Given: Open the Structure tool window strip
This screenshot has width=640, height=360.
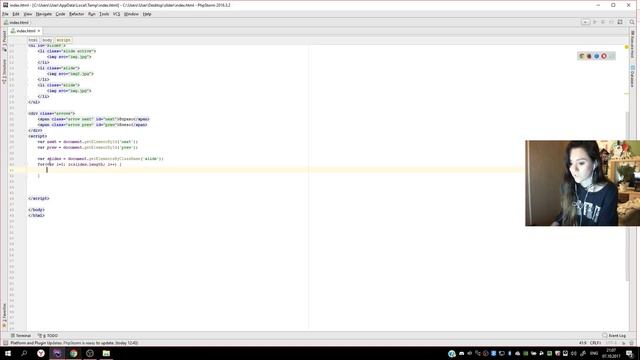Looking at the screenshot, I should tap(4, 71).
